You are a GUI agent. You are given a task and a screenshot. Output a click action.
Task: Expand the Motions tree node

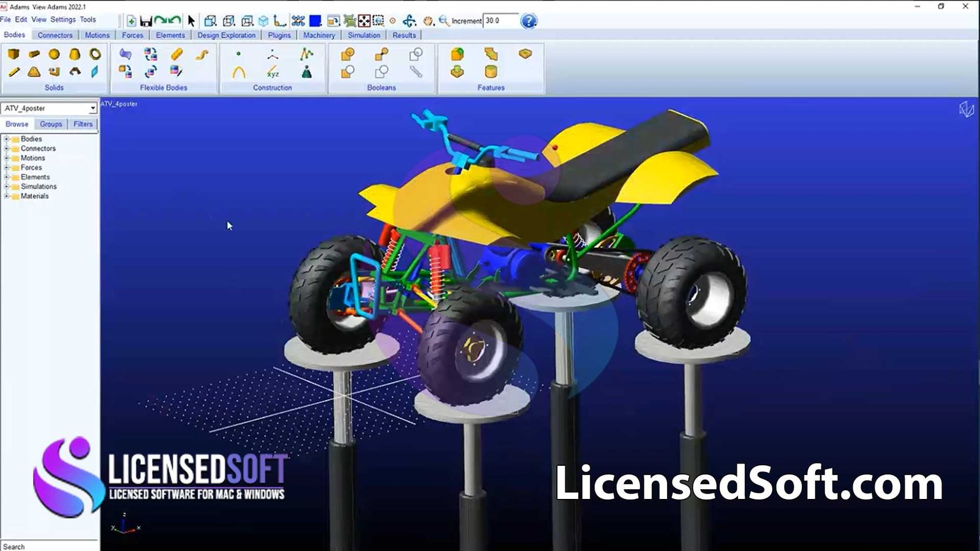coord(7,158)
